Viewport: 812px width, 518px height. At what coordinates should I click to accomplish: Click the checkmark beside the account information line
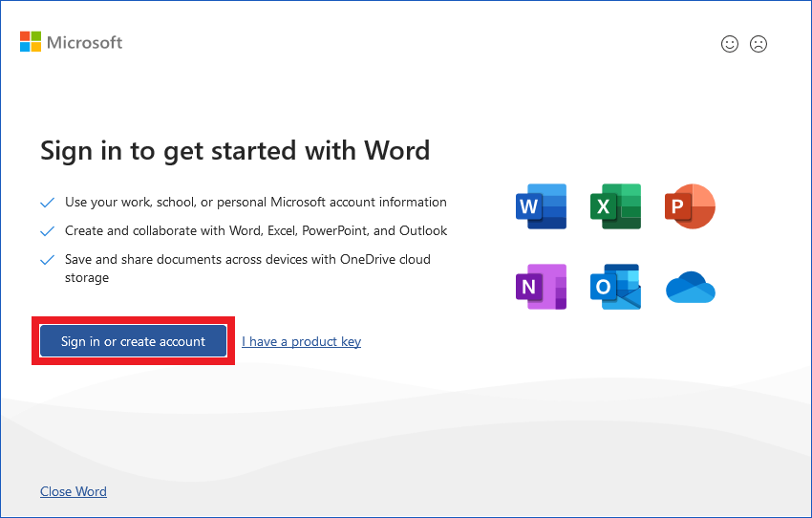click(47, 203)
